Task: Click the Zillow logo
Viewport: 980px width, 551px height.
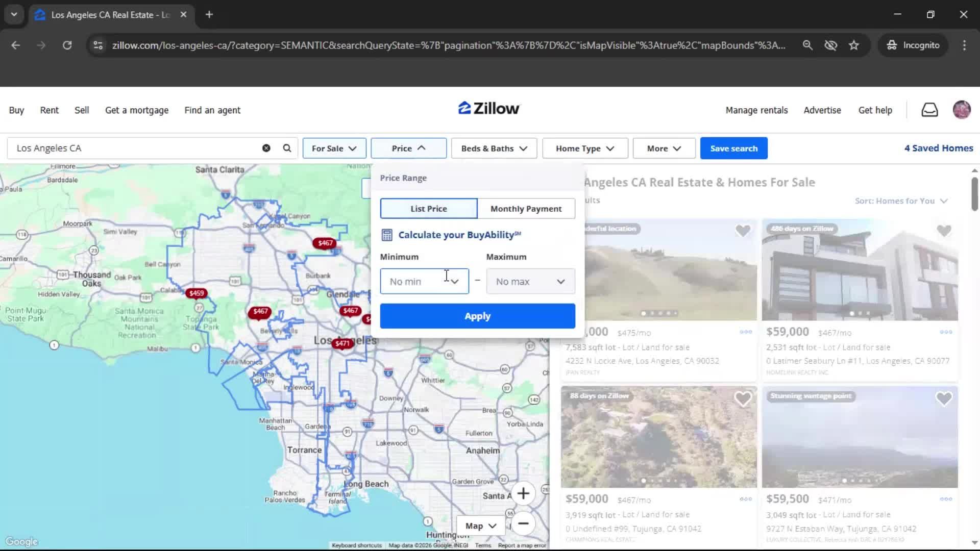Action: coord(488,108)
